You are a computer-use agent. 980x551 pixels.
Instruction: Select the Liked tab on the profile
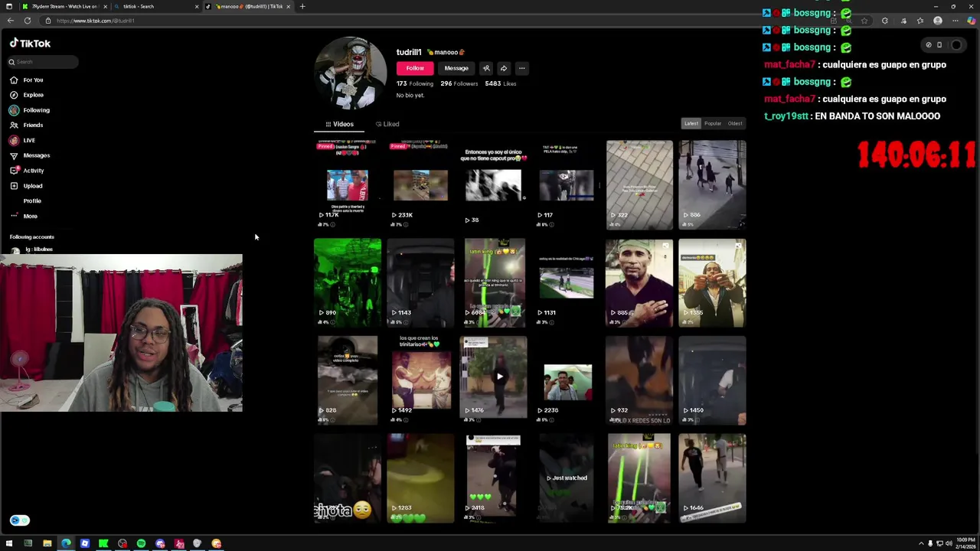click(x=387, y=124)
